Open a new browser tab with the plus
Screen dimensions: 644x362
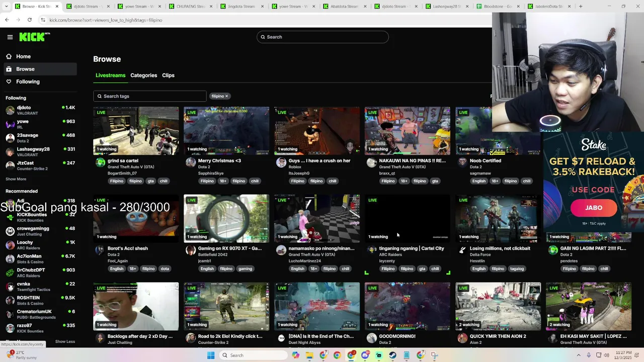click(581, 7)
